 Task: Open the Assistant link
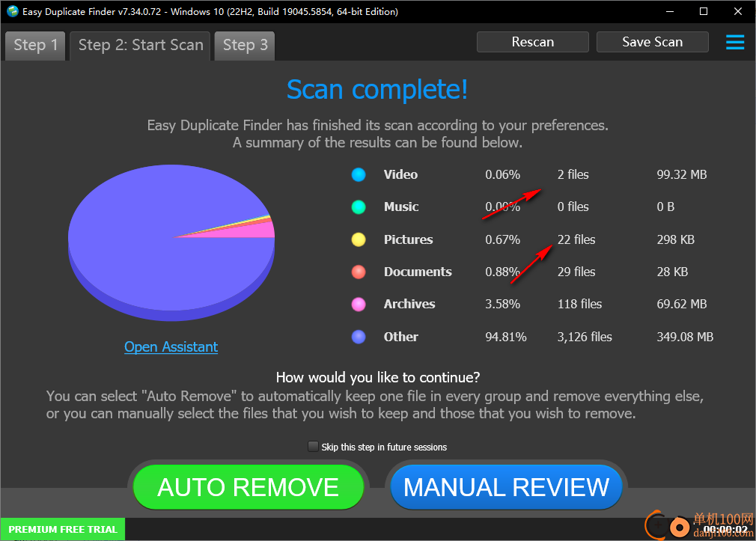pyautogui.click(x=171, y=346)
